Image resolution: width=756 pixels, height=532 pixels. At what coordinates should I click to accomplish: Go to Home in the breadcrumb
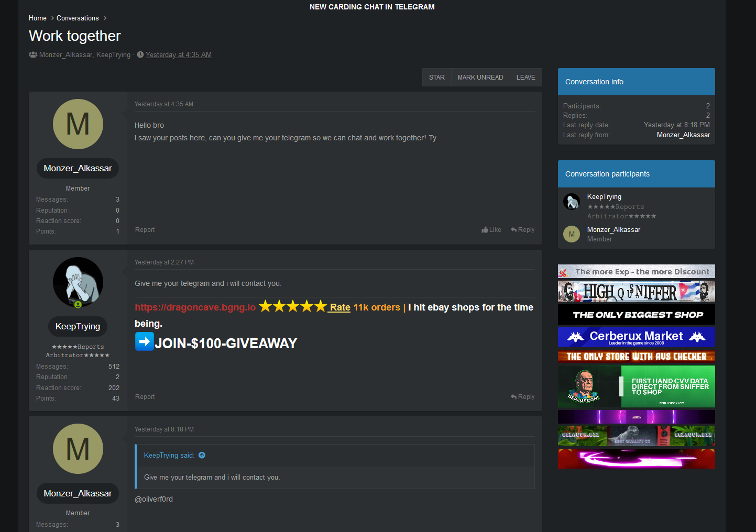coord(37,18)
